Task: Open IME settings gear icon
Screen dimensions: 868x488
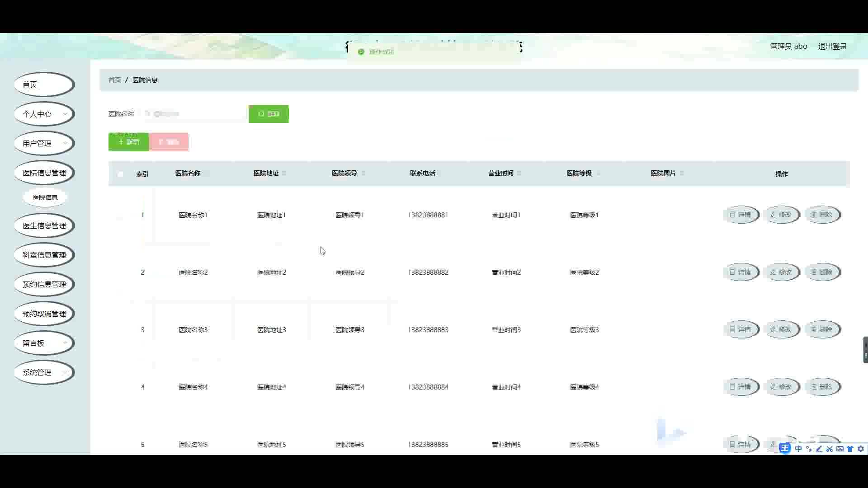Action: click(x=861, y=449)
